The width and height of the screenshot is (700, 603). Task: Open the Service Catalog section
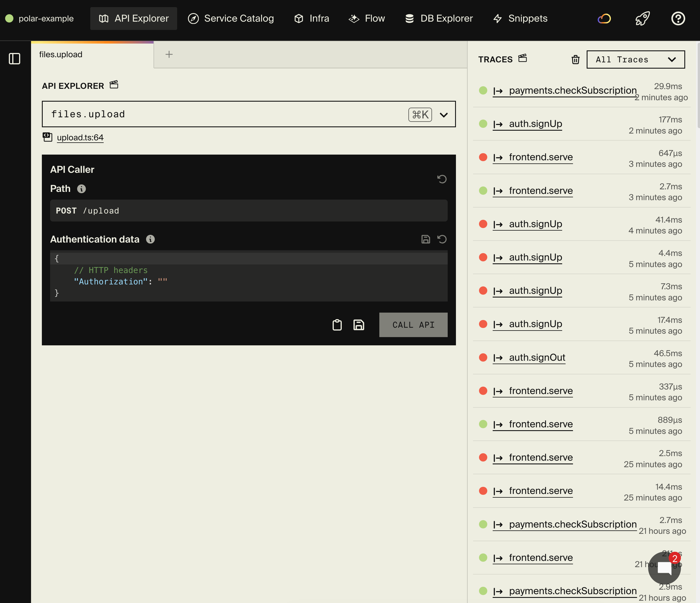click(231, 18)
